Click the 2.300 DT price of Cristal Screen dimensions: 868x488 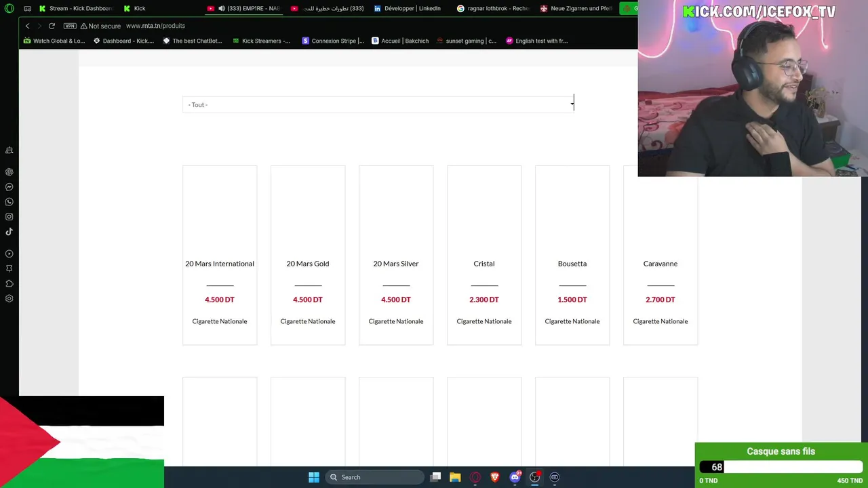point(484,300)
